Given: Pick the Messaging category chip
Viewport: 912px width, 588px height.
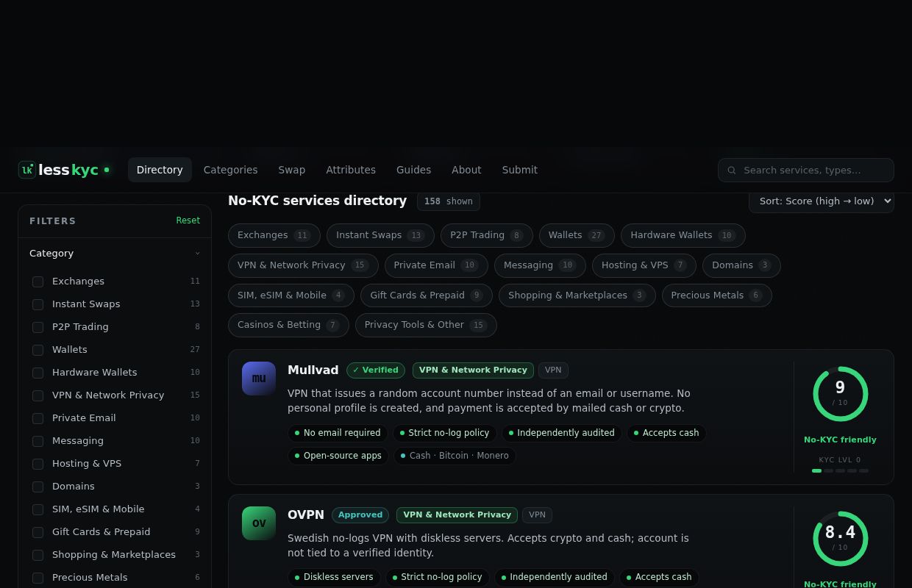Looking at the screenshot, I should (x=540, y=265).
